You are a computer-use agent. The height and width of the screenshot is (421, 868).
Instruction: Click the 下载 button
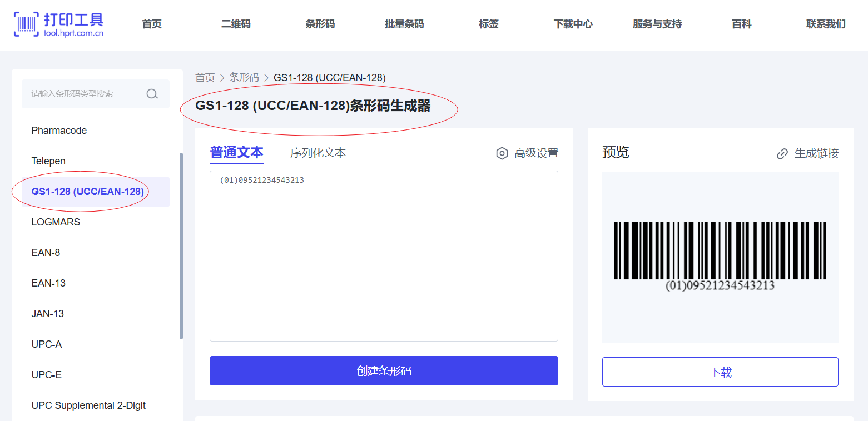pyautogui.click(x=720, y=372)
